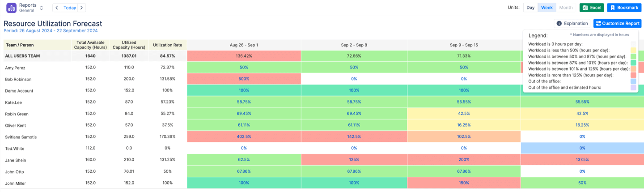The image size is (644, 192).
Task: Advance to next period with right arrow
Action: point(81,8)
